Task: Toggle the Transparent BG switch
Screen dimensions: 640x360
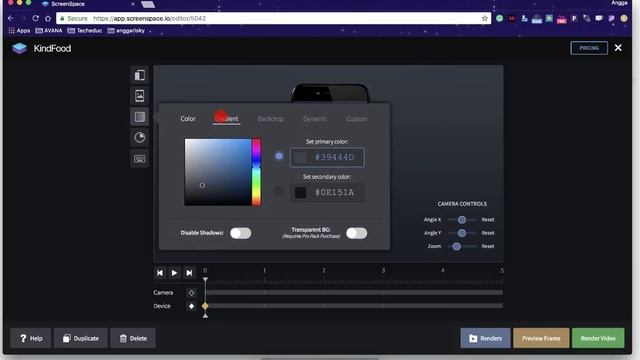Action: (x=356, y=233)
